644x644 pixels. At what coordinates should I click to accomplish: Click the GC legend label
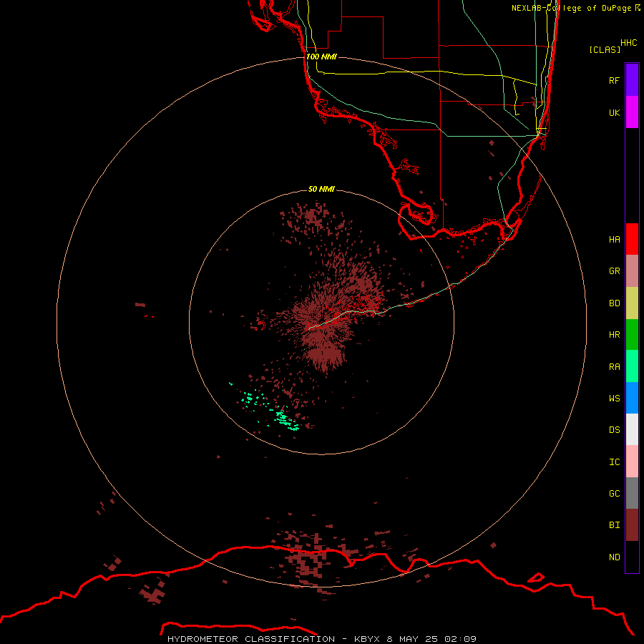coord(614,493)
